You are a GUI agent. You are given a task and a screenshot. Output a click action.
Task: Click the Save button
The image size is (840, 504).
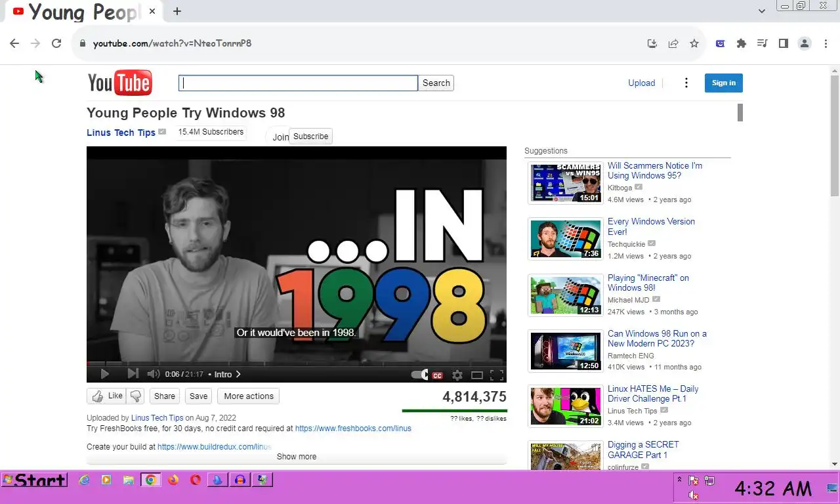198,396
